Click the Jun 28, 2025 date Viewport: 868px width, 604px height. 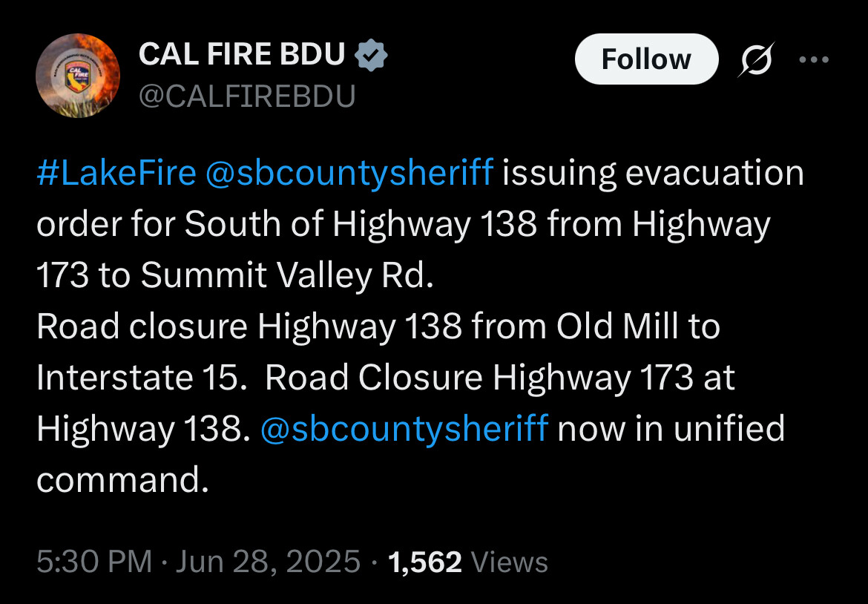point(269,562)
